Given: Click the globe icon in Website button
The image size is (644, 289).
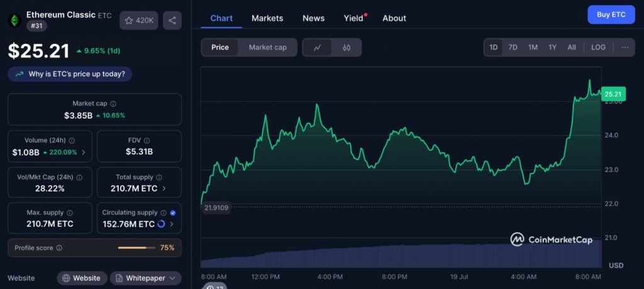Looking at the screenshot, I should [65, 278].
